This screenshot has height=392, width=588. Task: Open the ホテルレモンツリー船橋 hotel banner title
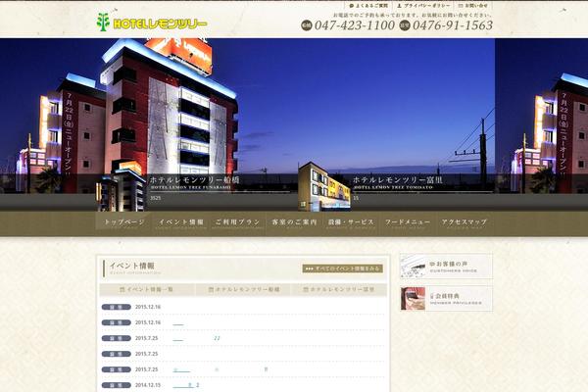(x=194, y=180)
